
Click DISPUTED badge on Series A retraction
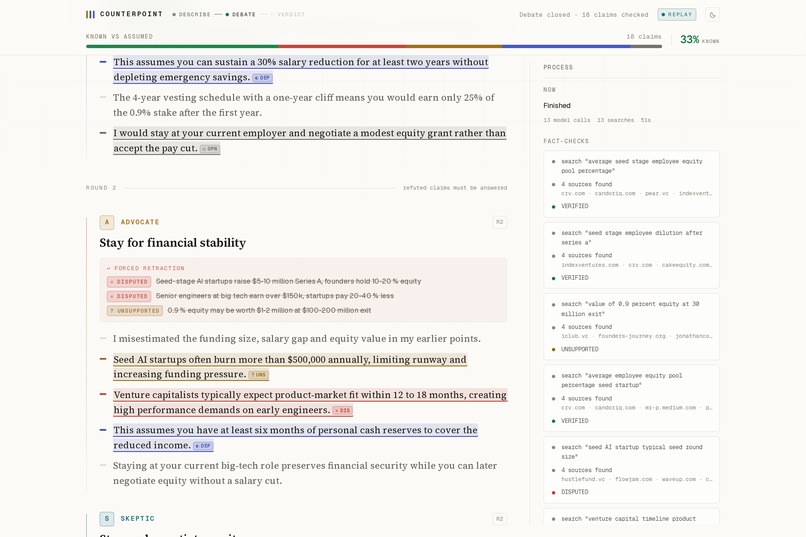129,282
